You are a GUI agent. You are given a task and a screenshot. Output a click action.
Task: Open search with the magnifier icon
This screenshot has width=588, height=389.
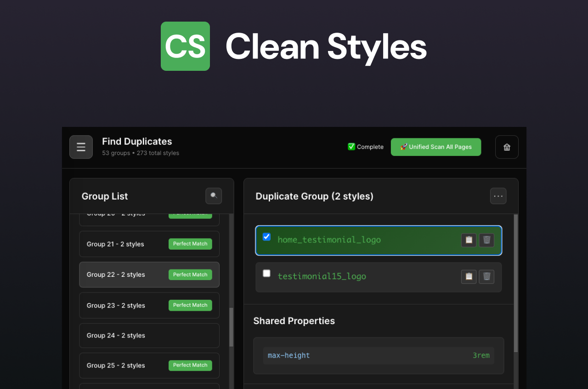click(x=213, y=196)
